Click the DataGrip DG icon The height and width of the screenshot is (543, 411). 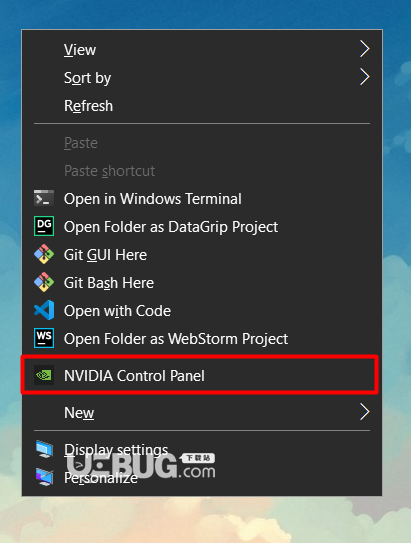point(44,226)
